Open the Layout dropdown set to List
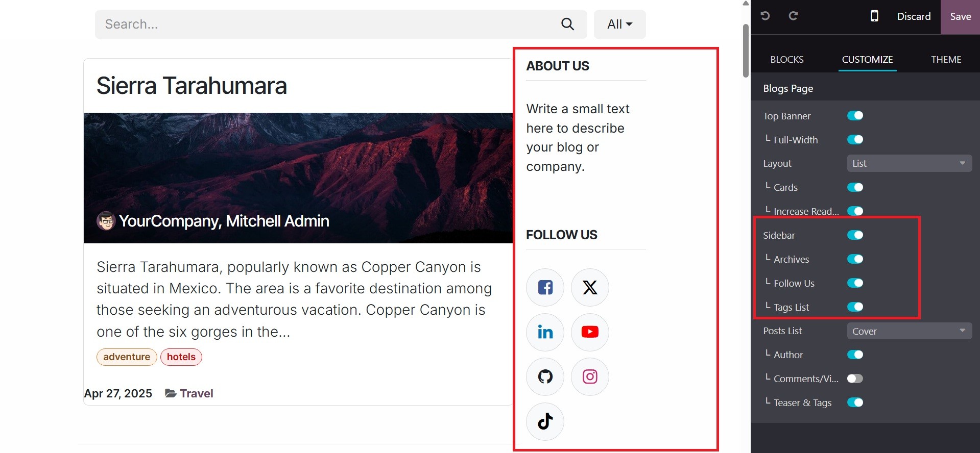The width and height of the screenshot is (980, 453). [x=909, y=163]
